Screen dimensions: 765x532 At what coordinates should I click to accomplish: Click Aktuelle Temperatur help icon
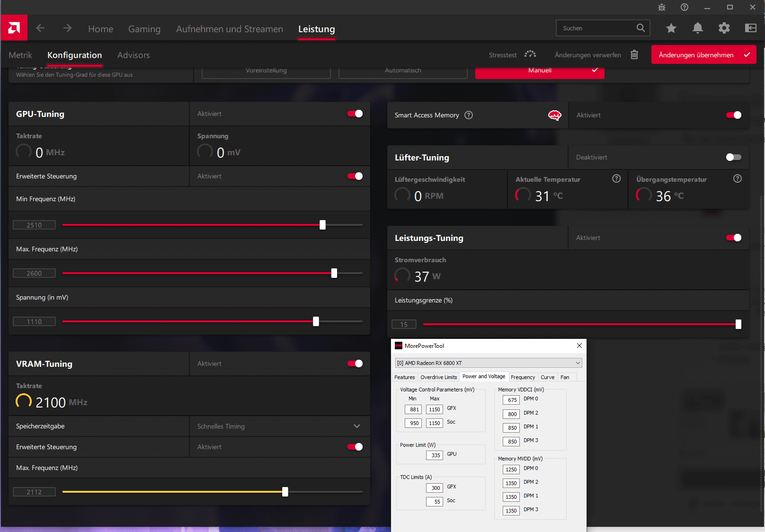coord(616,178)
